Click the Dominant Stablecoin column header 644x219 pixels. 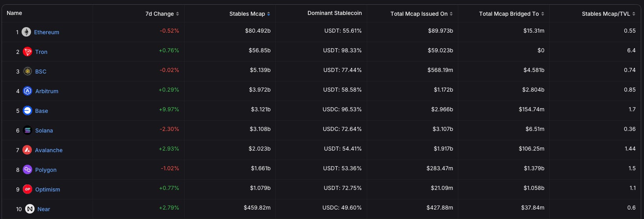pos(335,13)
